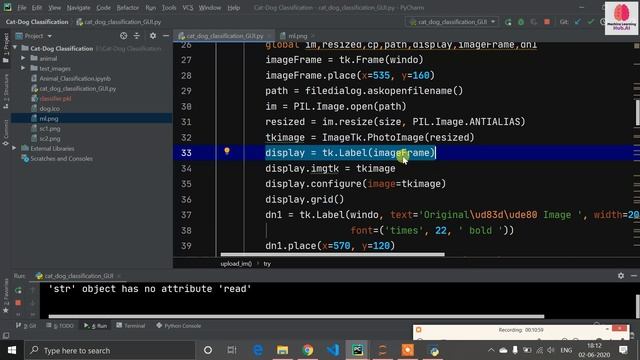Expand External Libraries node
640x360 pixels.
click(x=14, y=148)
